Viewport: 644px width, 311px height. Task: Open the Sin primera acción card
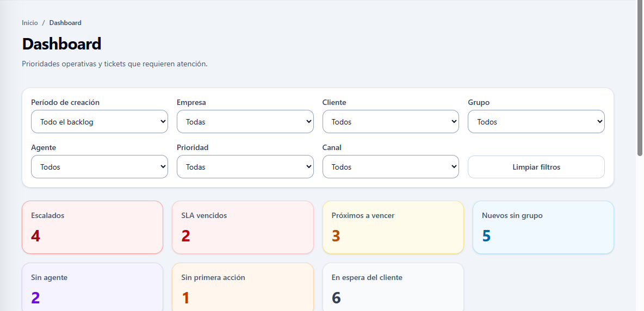coord(243,287)
